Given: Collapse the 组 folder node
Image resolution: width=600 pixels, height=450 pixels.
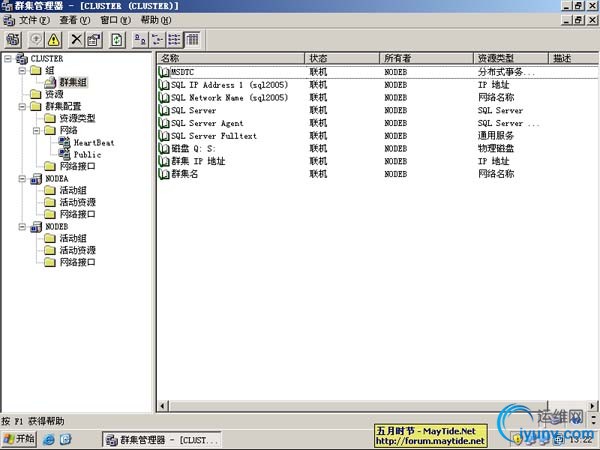Looking at the screenshot, I should [22, 70].
